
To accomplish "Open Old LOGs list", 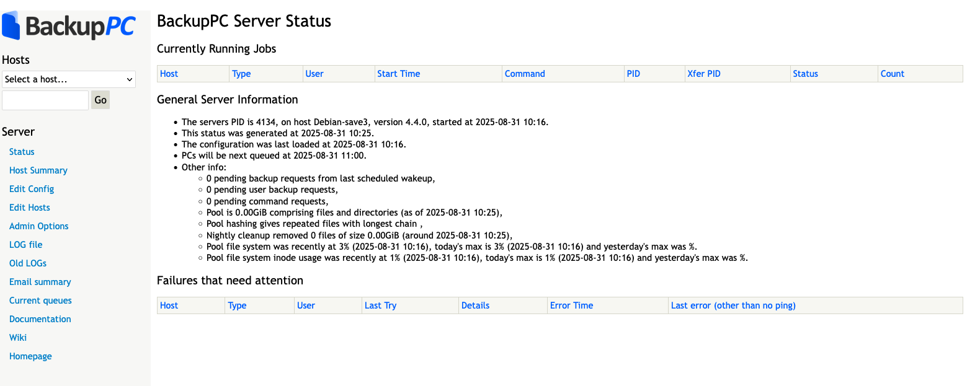I will tap(28, 263).
